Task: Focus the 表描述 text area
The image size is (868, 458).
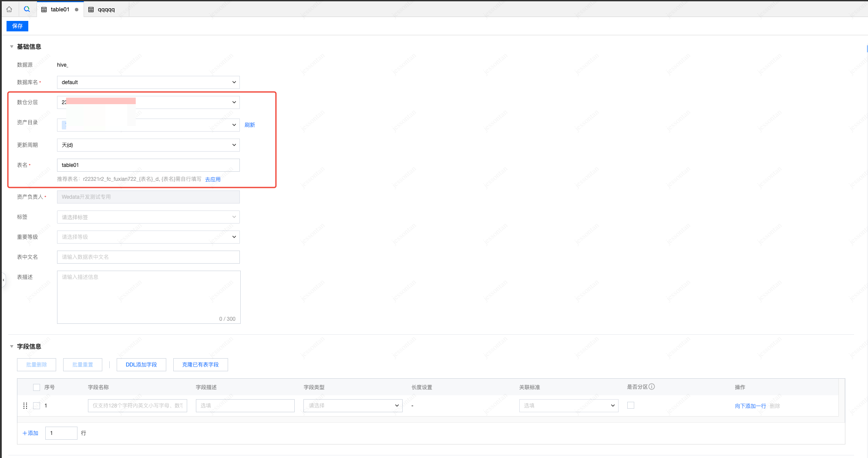Action: (x=149, y=297)
